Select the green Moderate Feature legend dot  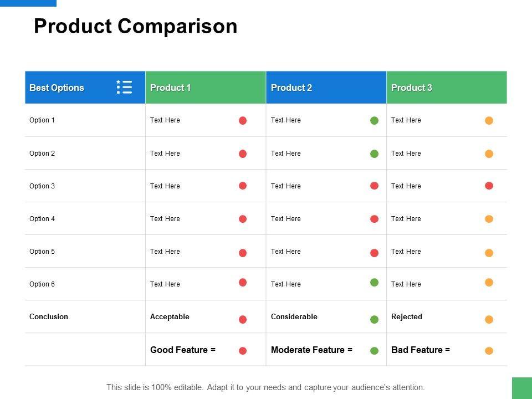(x=375, y=350)
